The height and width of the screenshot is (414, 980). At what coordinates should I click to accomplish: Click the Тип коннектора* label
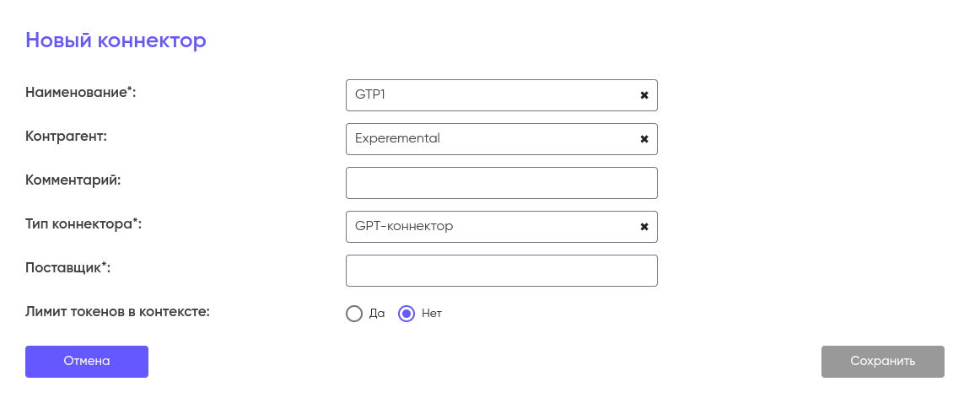click(x=83, y=223)
